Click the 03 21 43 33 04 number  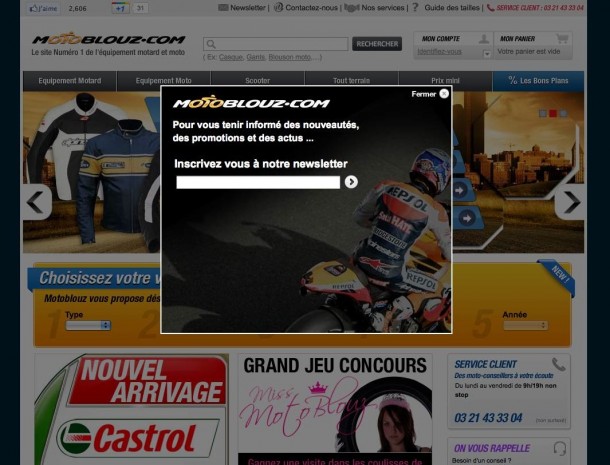pyautogui.click(x=488, y=418)
